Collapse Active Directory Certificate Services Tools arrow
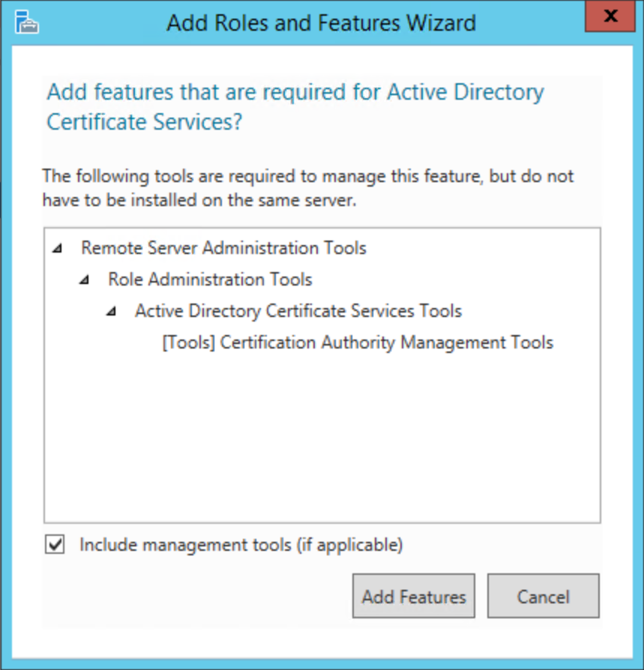This screenshot has width=644, height=670. coord(112,312)
